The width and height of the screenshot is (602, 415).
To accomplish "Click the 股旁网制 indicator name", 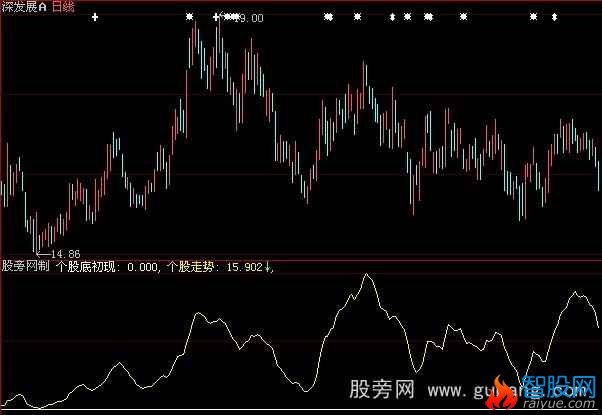I will click(26, 266).
